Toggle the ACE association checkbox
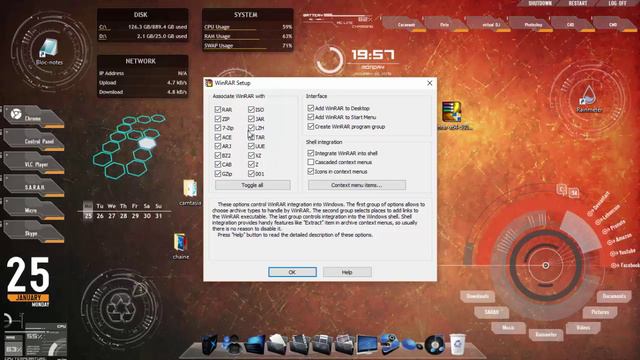640x360 pixels. click(x=218, y=137)
